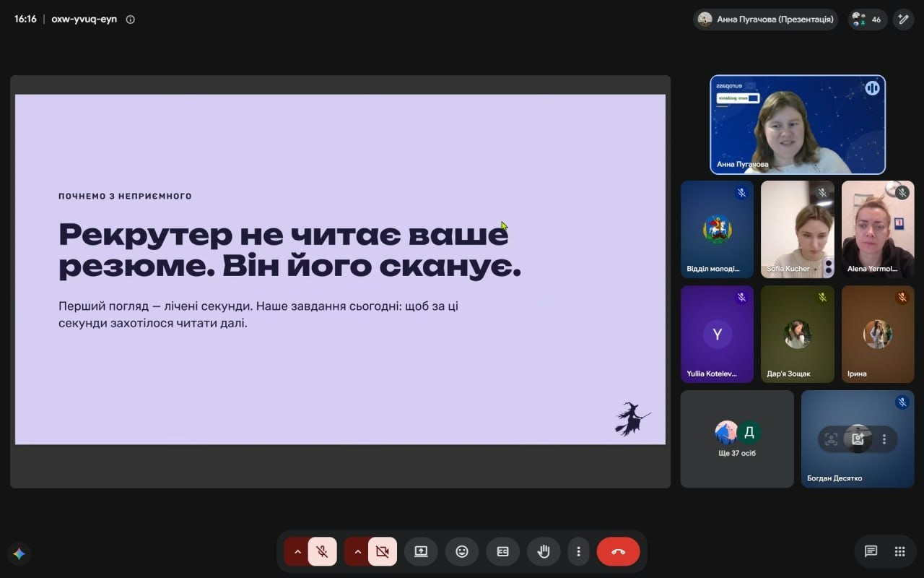
Task: Select the Sofia Kucher video tile
Action: pyautogui.click(x=798, y=229)
